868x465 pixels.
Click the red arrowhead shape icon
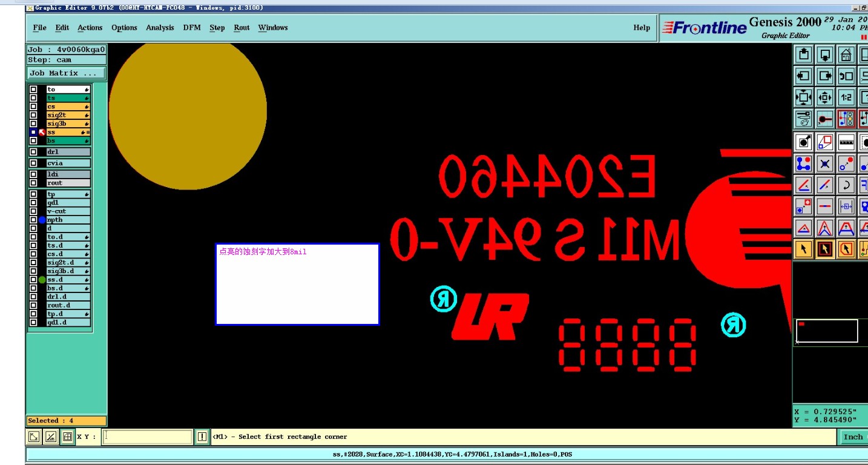825,228
